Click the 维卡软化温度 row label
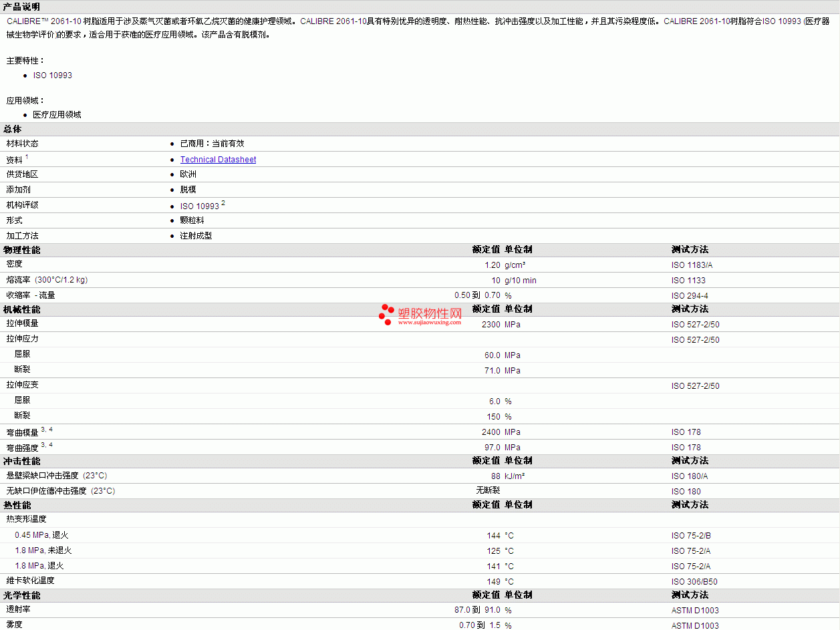The width and height of the screenshot is (840, 630). point(31,581)
